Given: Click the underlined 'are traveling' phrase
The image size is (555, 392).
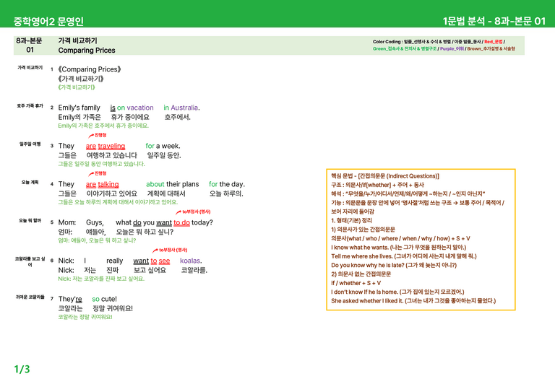Looking at the screenshot, I should 106,146.
